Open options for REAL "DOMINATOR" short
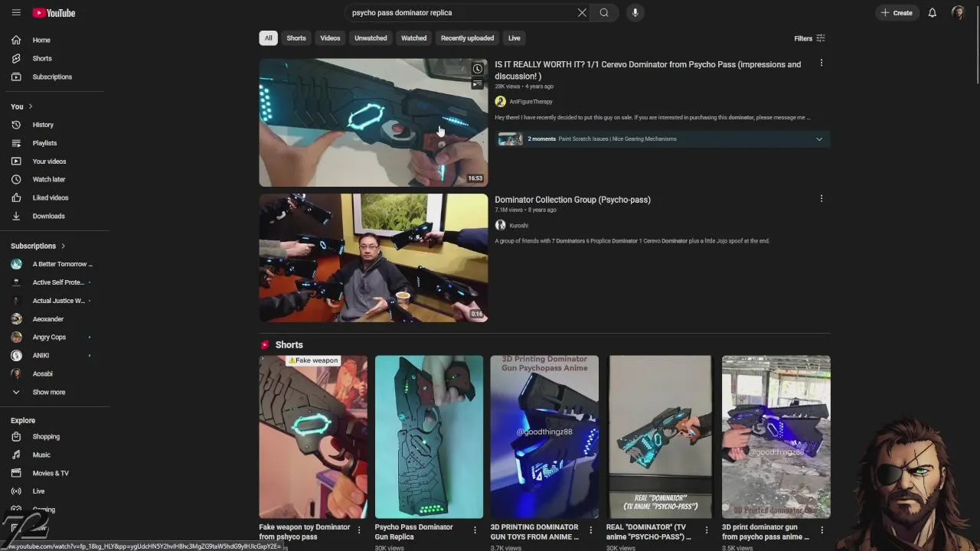The width and height of the screenshot is (980, 551). pos(706,530)
